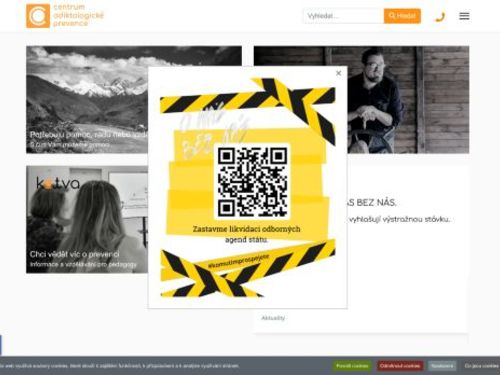This screenshot has height=375, width=500.
Task: Open the 'Chci vědět víc o prevenci' tile
Action: pyautogui.click(x=87, y=220)
